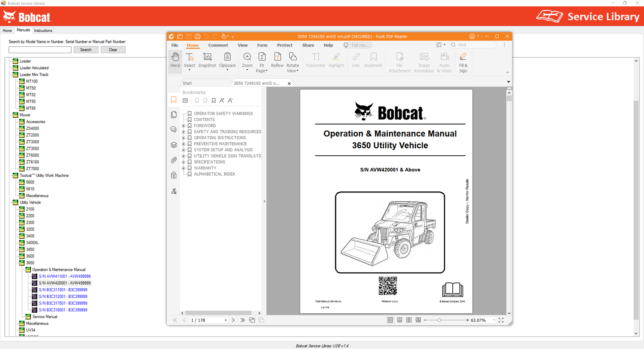Open the Security lock panel icon
The width and height of the screenshot is (644, 349).
pyautogui.click(x=174, y=175)
